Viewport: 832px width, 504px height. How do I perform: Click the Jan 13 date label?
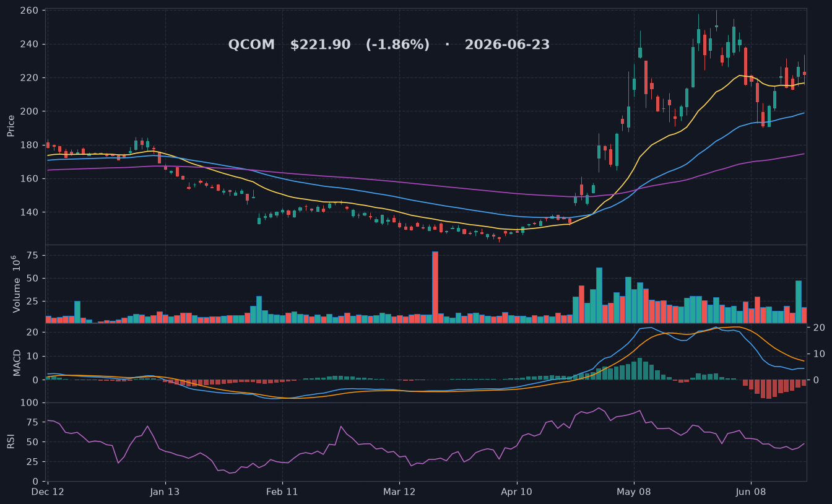pyautogui.click(x=165, y=491)
